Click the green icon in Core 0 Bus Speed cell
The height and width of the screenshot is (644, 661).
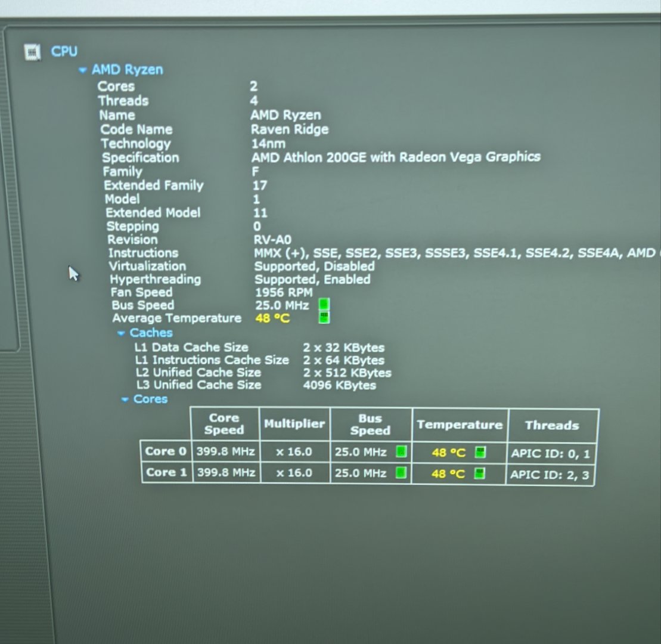tap(401, 451)
